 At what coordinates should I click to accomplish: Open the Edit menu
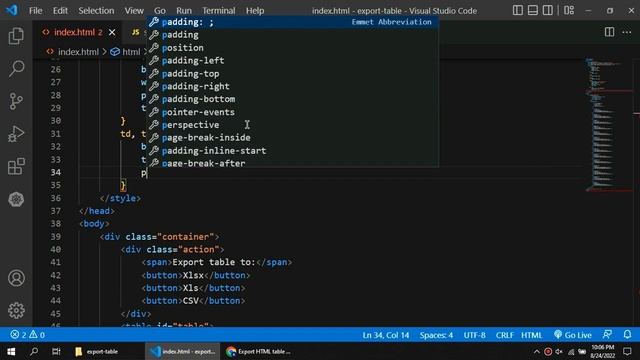point(60,11)
